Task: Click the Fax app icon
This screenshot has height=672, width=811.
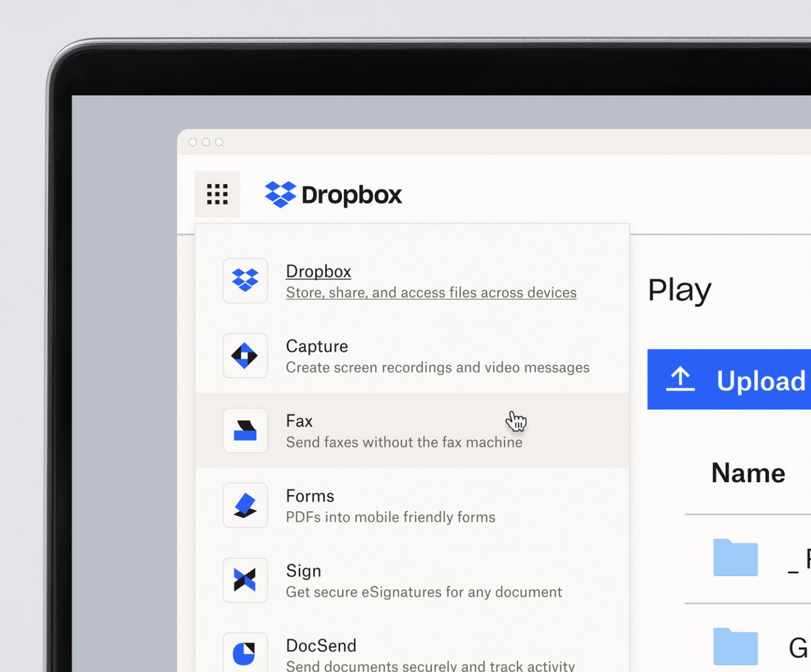Action: [245, 431]
